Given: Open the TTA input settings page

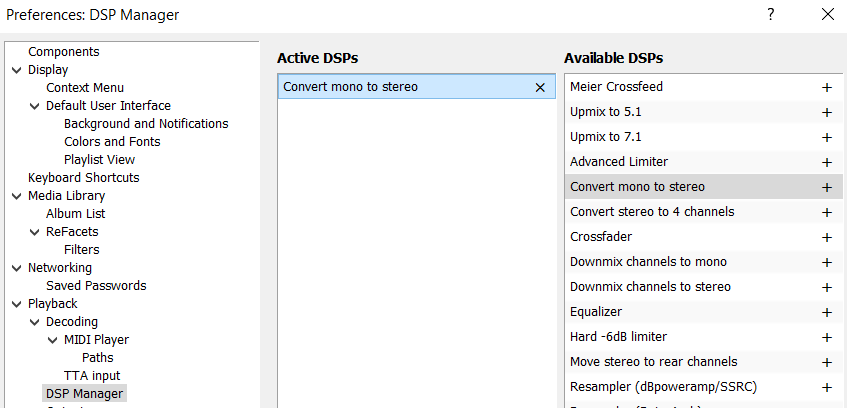Looking at the screenshot, I should [92, 376].
